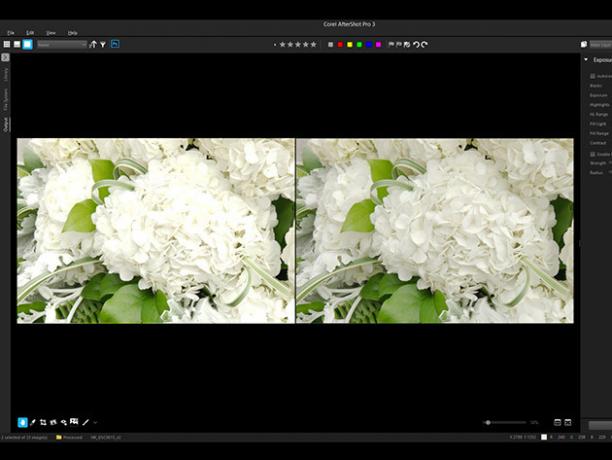The image size is (612, 460).
Task: Click the white color readout swatch
Action: [544, 437]
